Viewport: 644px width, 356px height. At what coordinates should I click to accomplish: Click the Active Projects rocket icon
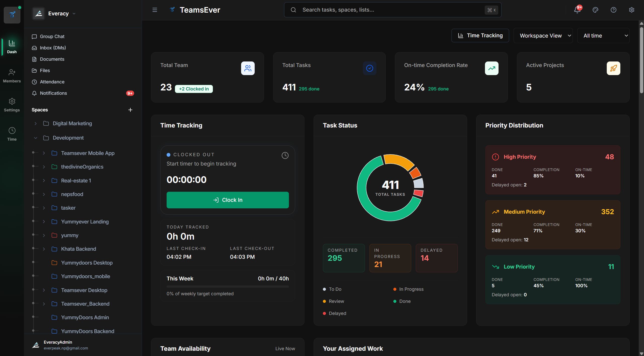[x=614, y=68]
